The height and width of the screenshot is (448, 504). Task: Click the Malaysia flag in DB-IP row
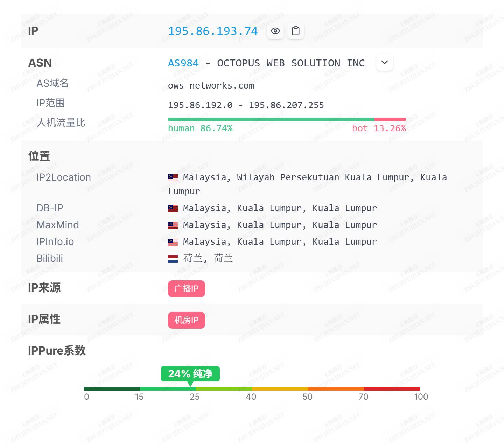tap(173, 209)
